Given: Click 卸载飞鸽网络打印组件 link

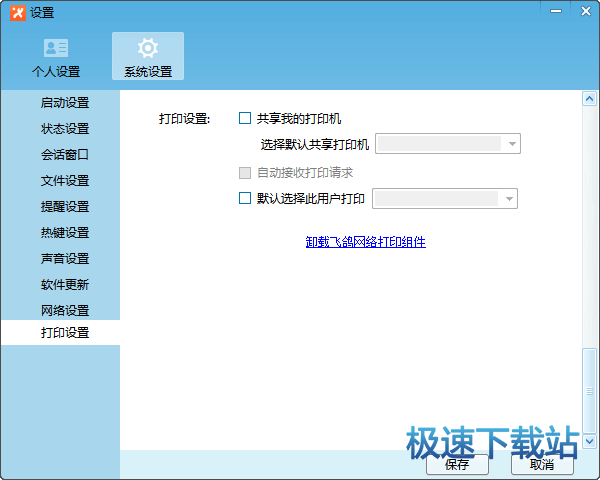Looking at the screenshot, I should [365, 242].
